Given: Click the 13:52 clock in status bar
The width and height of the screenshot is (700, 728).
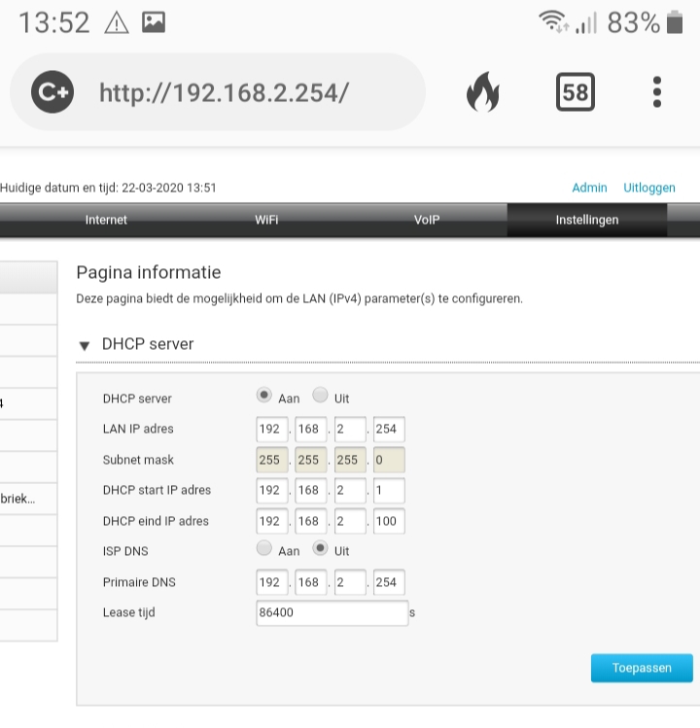Looking at the screenshot, I should click(53, 22).
